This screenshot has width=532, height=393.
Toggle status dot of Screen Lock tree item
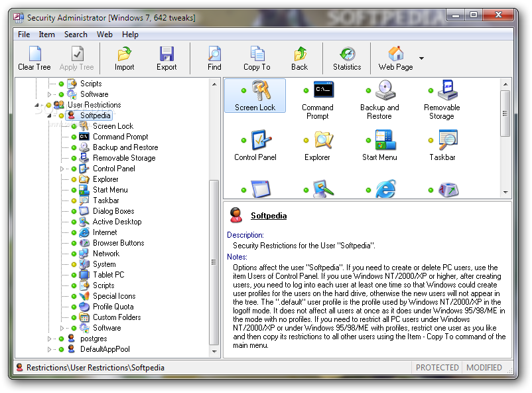tap(74, 126)
